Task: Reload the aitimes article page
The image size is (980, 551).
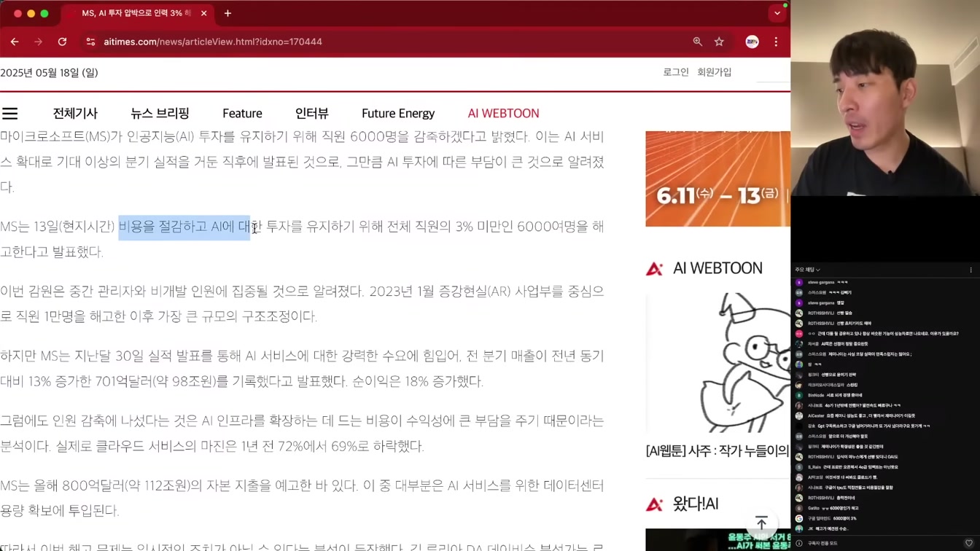Action: point(62,42)
